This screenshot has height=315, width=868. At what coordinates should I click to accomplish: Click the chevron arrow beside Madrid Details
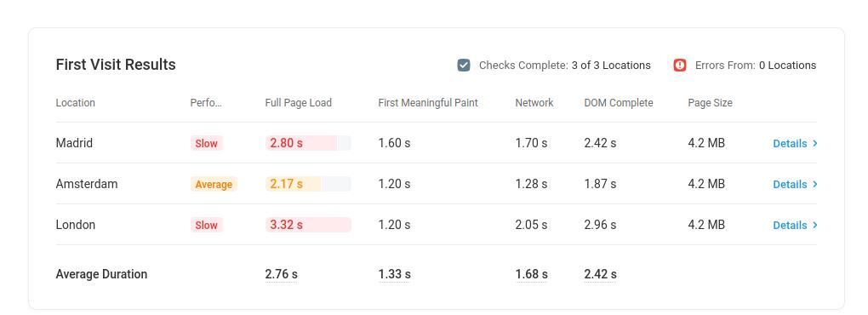pos(815,143)
